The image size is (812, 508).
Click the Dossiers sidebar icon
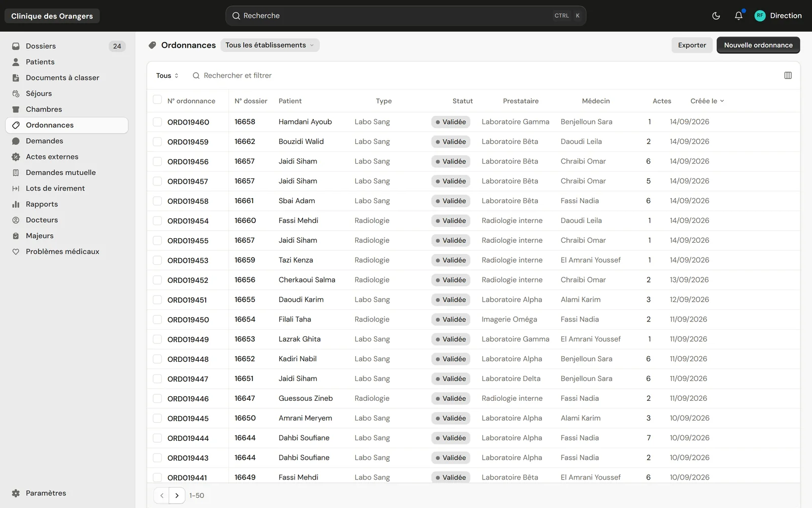click(x=16, y=46)
